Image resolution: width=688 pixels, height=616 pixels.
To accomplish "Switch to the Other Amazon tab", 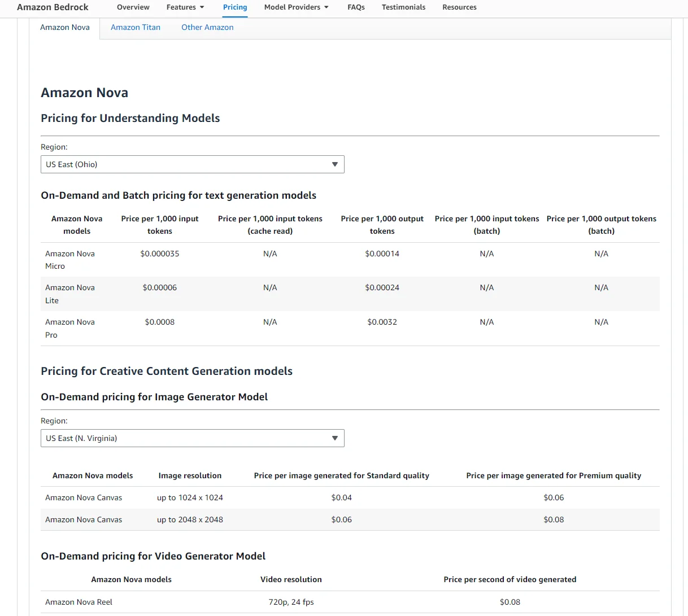I will (207, 28).
